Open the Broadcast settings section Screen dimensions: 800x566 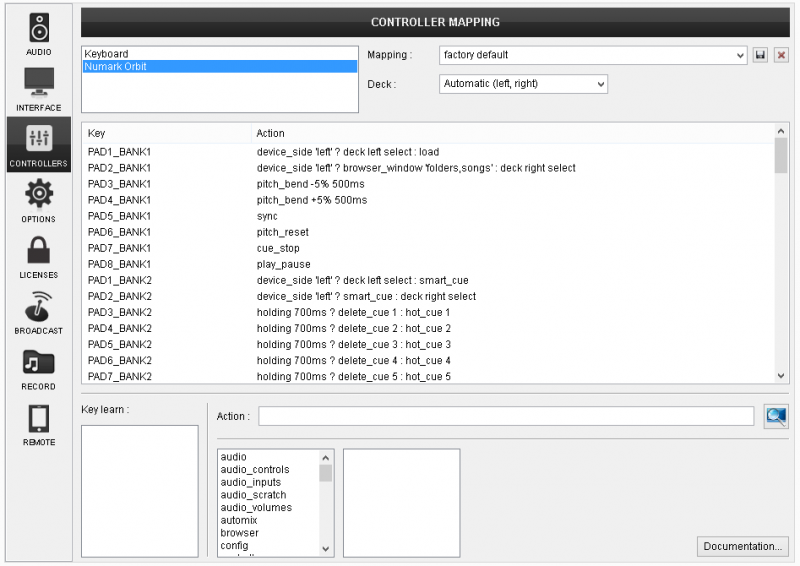pos(39,312)
